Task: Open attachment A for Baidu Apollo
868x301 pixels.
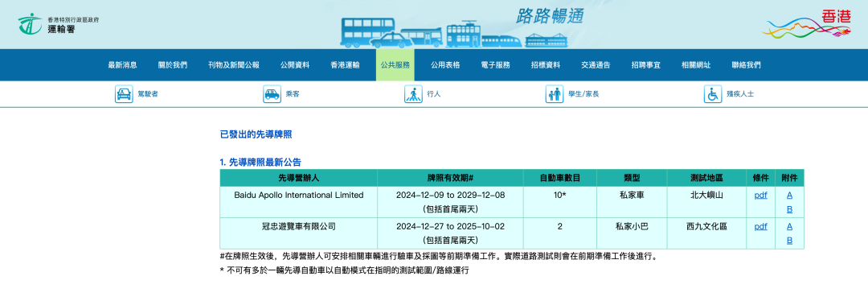Action: (789, 195)
